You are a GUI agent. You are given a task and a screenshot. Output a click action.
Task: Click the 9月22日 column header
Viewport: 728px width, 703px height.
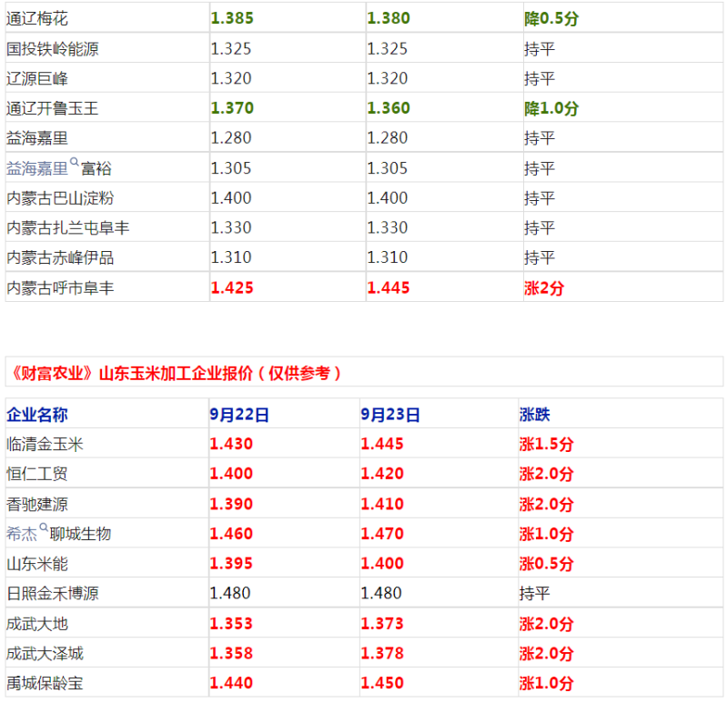(x=239, y=415)
